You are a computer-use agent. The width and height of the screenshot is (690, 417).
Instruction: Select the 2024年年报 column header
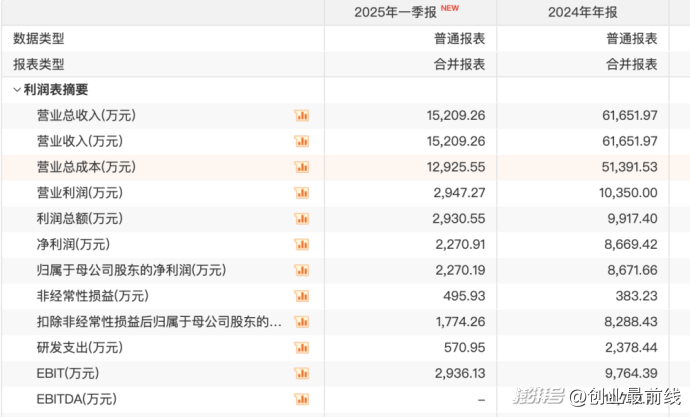(x=583, y=12)
